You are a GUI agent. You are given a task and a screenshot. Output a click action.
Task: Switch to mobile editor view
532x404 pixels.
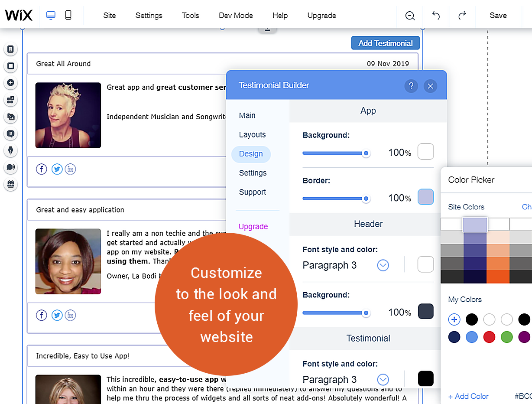pyautogui.click(x=68, y=16)
